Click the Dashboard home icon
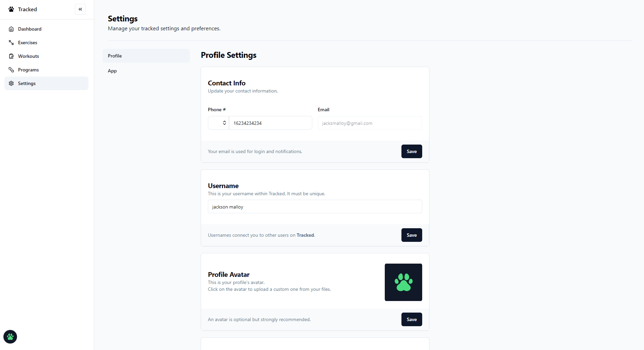This screenshot has height=350, width=644. [11, 29]
